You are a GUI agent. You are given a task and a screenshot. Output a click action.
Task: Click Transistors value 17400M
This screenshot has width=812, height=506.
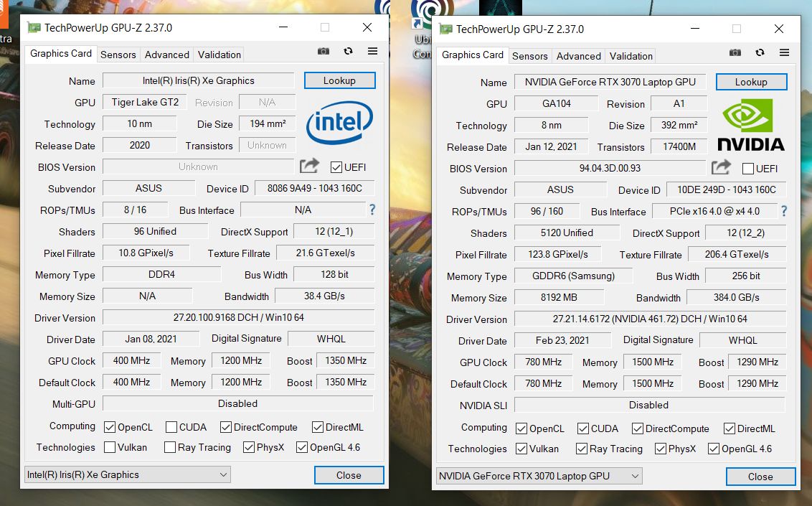(x=679, y=146)
